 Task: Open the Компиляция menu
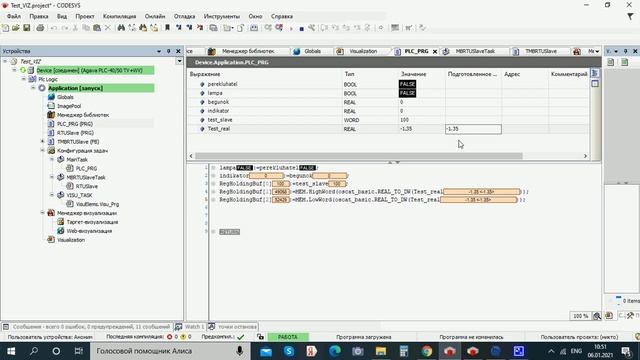pyautogui.click(x=120, y=16)
